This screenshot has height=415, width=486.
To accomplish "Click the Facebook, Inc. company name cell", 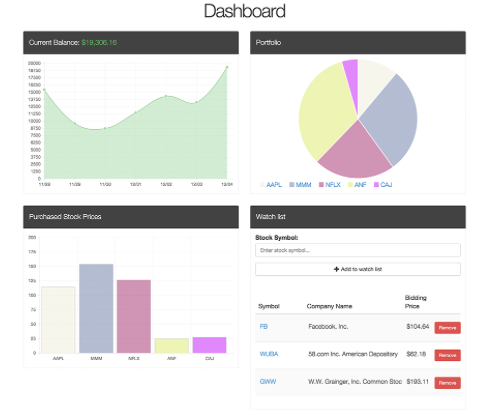I will coord(328,327).
